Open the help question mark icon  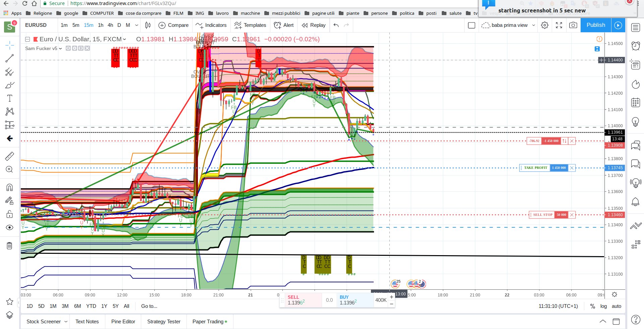(x=636, y=320)
